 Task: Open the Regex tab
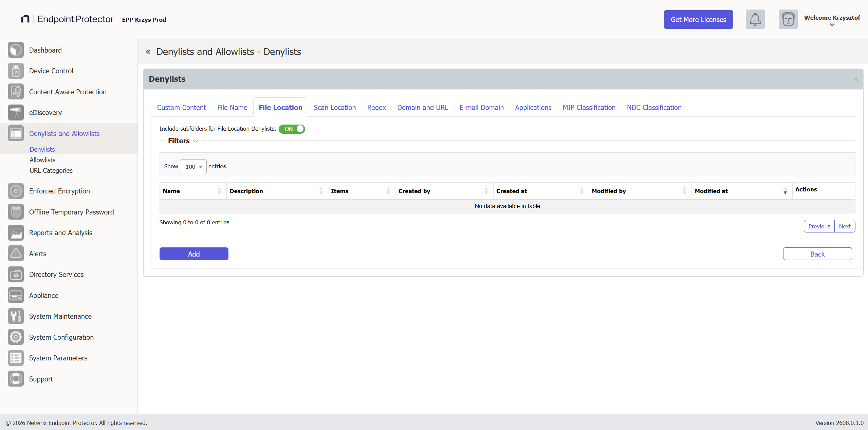pos(376,108)
